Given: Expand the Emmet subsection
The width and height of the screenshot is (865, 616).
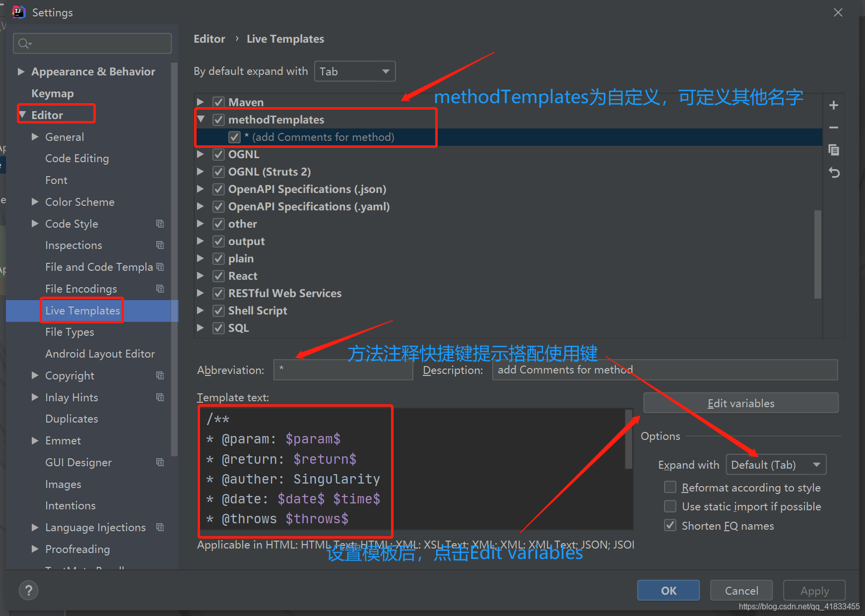Looking at the screenshot, I should (35, 440).
